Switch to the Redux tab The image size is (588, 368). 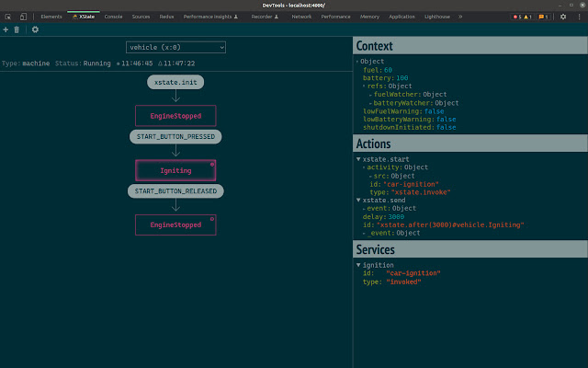(x=166, y=17)
